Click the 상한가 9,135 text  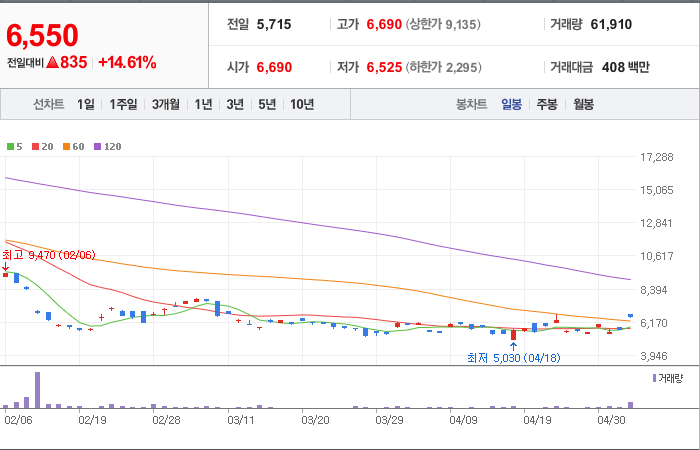pos(443,24)
